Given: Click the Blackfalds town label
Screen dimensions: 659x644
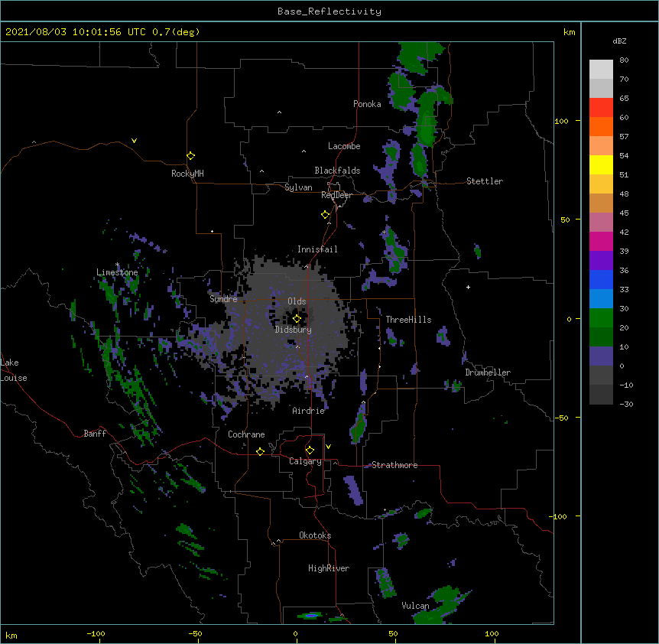Looking at the screenshot, I should tap(337, 171).
